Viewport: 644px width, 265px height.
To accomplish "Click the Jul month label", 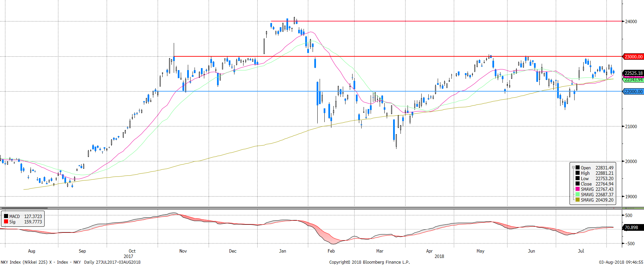I will (x=581, y=251).
